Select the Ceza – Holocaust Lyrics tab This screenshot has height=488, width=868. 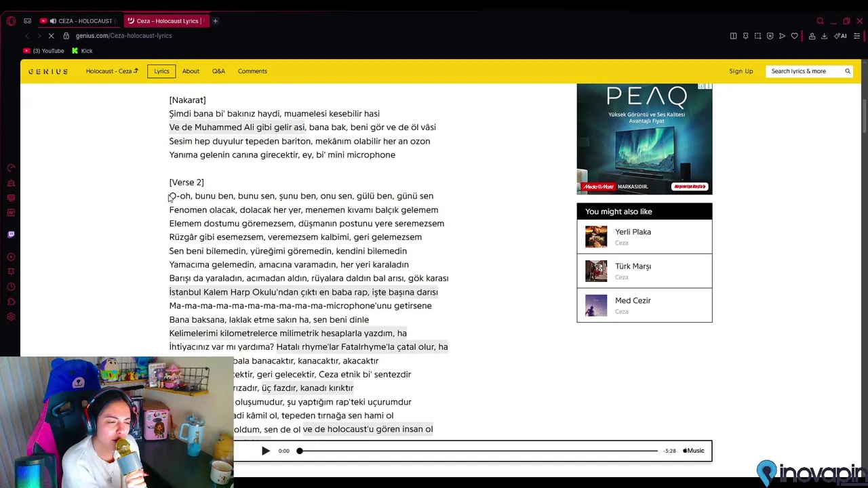pyautogui.click(x=167, y=21)
